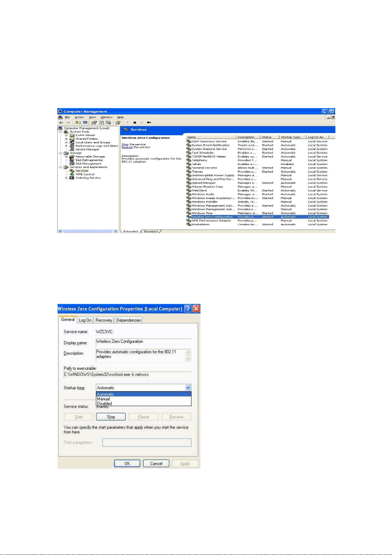Open the File menu

[x=67, y=117]
